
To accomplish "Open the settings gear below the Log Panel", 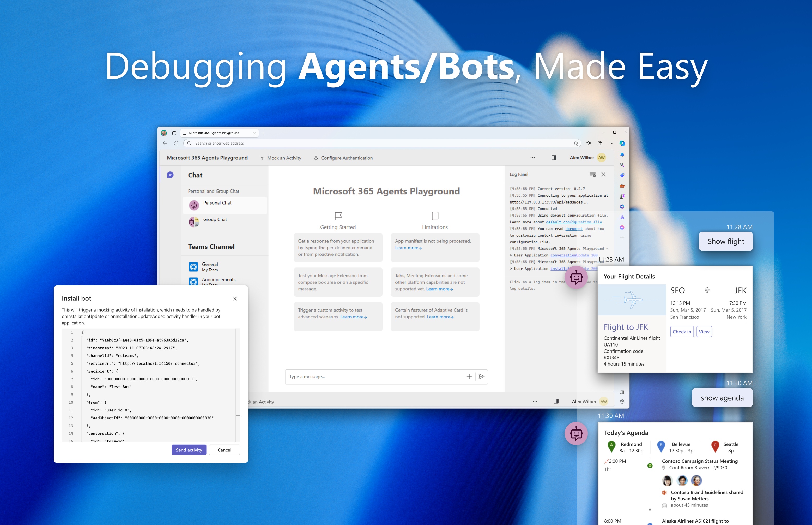I will (x=622, y=402).
